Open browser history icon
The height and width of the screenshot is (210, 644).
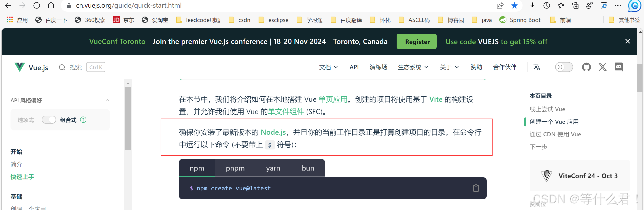pyautogui.click(x=546, y=6)
